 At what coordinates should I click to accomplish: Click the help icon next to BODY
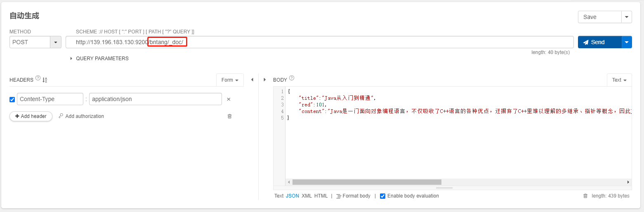click(x=292, y=78)
